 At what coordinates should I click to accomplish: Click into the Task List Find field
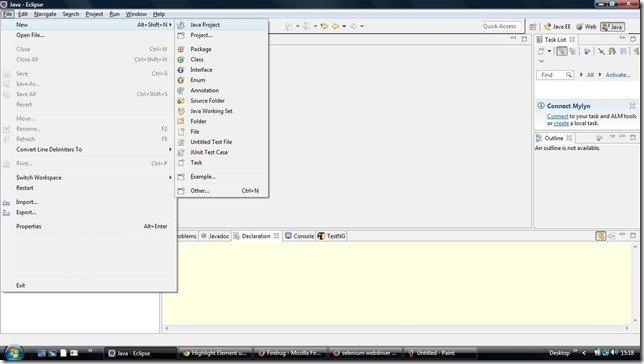(x=555, y=75)
